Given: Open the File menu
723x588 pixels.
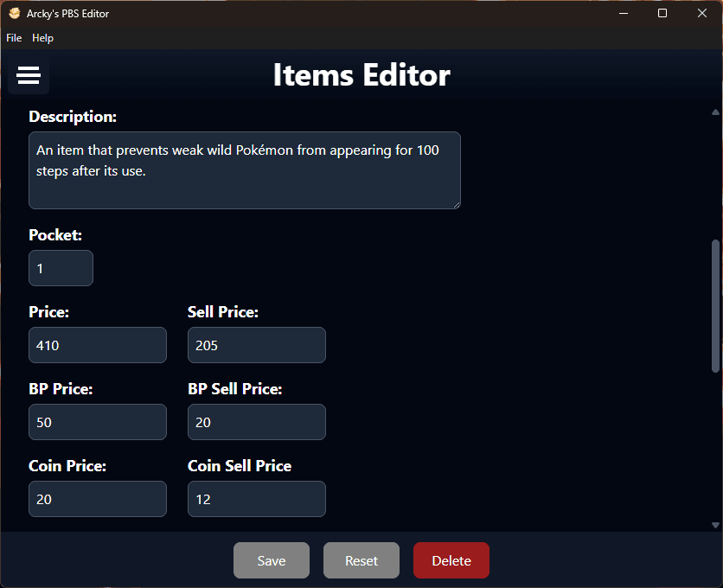Looking at the screenshot, I should tap(14, 38).
